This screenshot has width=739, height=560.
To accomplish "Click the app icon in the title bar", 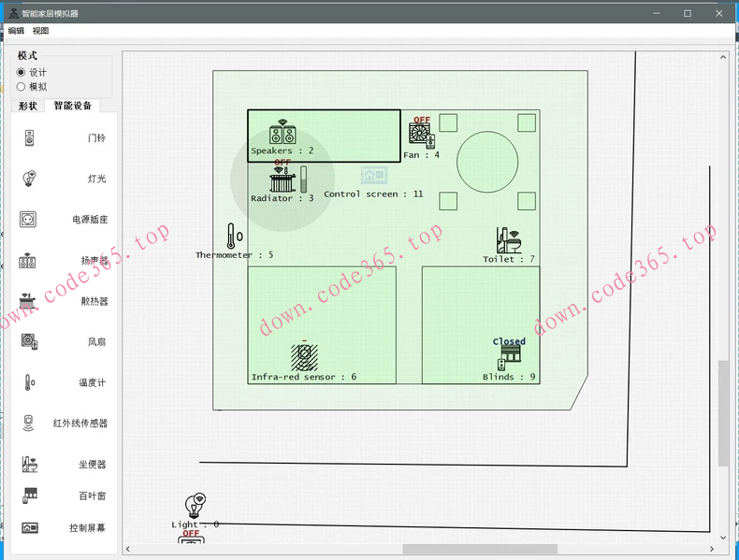I will tap(14, 13).
